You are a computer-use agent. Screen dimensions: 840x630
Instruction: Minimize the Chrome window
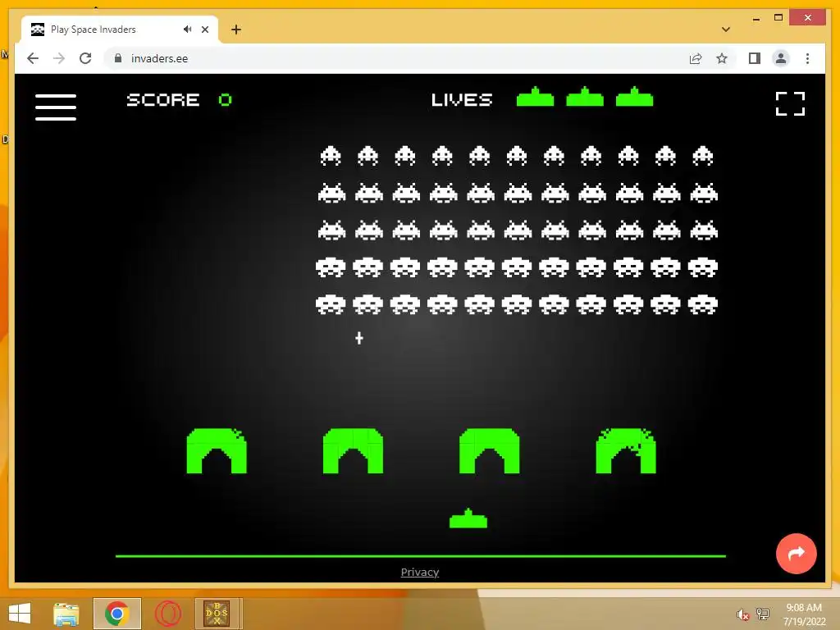click(756, 18)
